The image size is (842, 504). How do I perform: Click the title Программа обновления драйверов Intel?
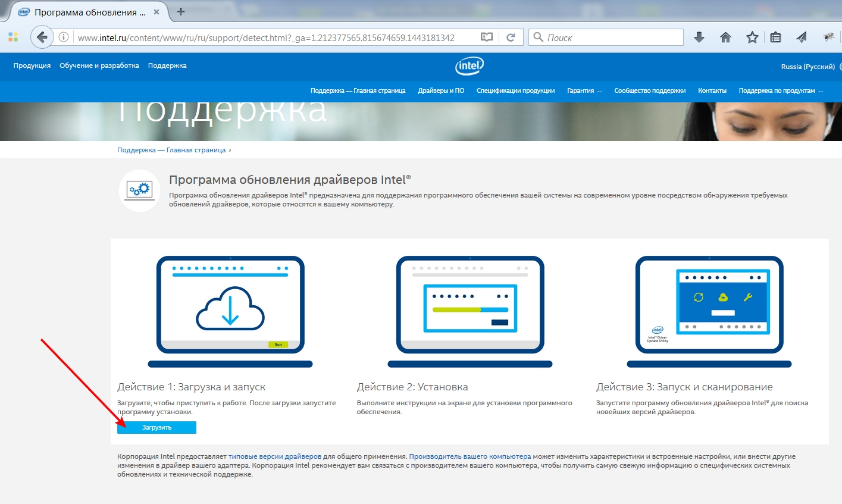[x=290, y=180]
